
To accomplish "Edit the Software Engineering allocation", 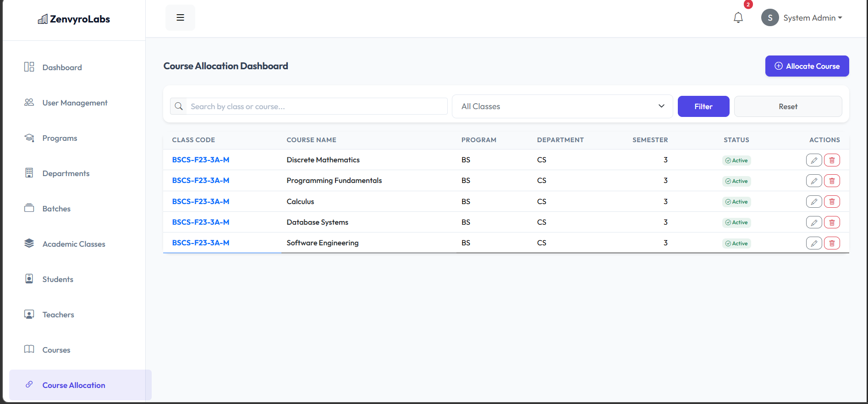I will (813, 243).
